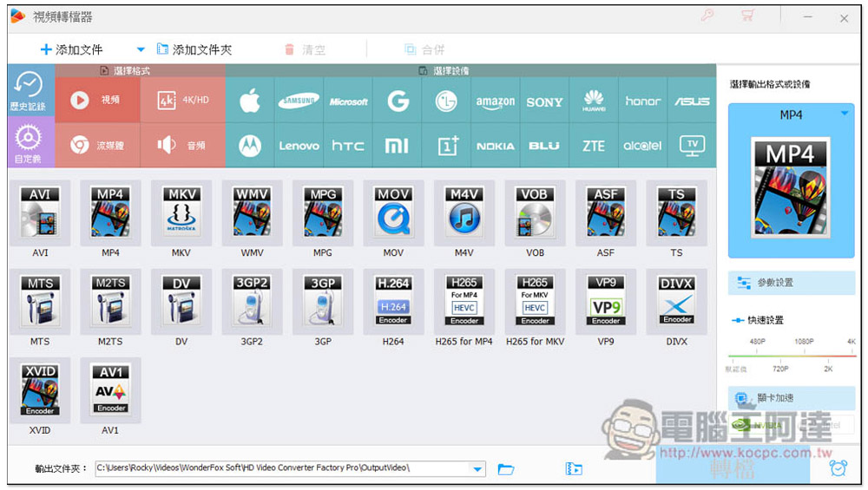This screenshot has height=490, width=868.
Task: Switch to 4K/HD format tab
Action: point(183,100)
